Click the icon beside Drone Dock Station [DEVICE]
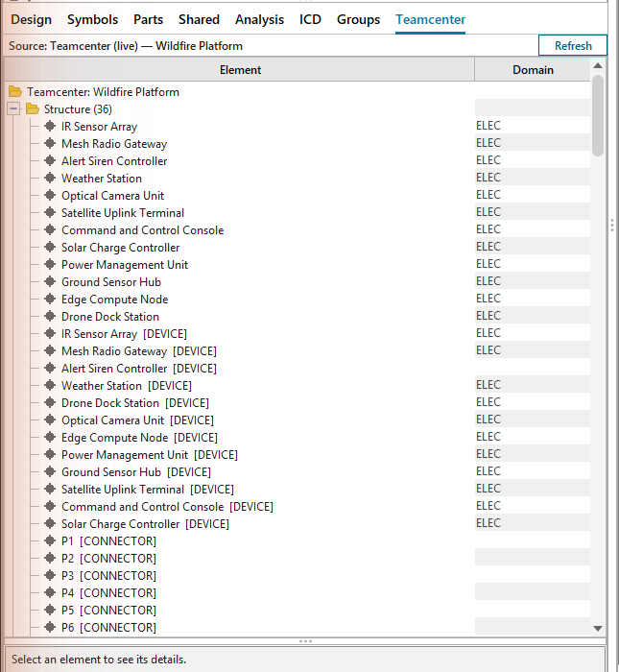 click(x=50, y=402)
